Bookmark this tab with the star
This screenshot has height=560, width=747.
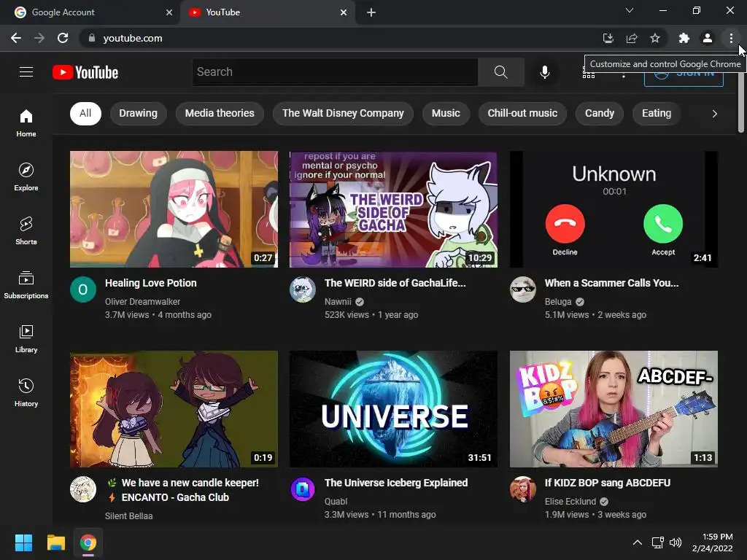(655, 38)
